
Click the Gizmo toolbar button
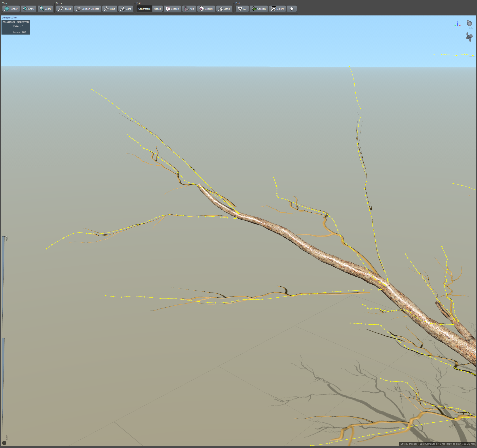224,9
